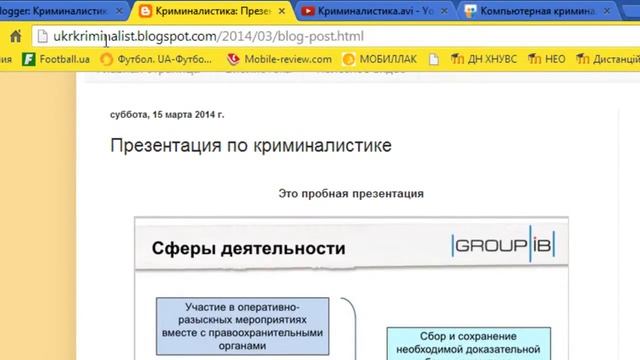This screenshot has height=360, width=640.
Task: Close the Криминалистика.avi YouTube tab
Action: pyautogui.click(x=444, y=11)
